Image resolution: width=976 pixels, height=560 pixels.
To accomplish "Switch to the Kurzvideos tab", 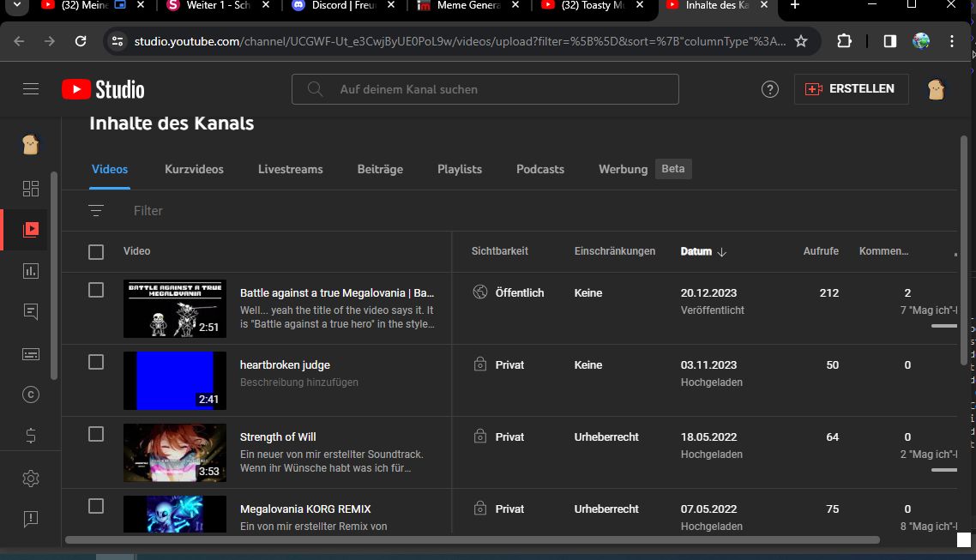I will [194, 169].
